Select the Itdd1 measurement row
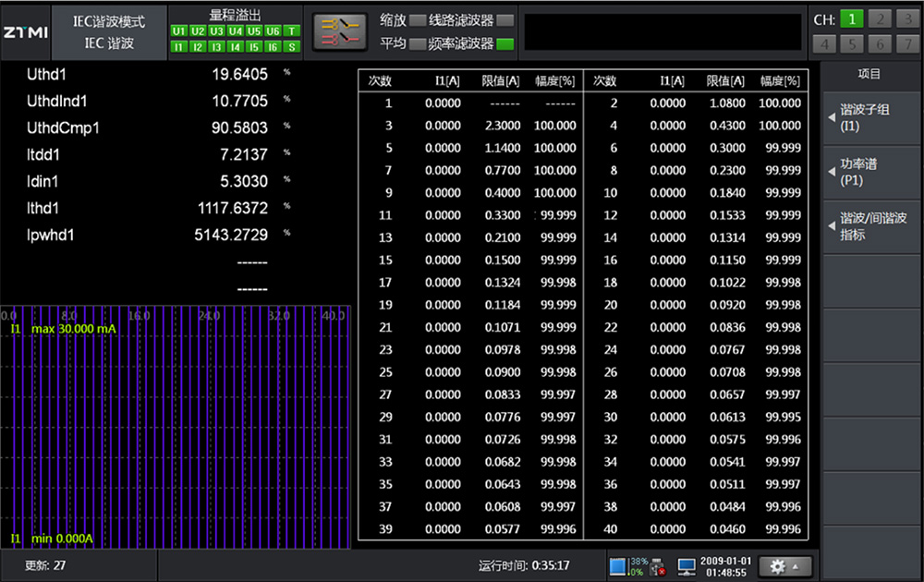 tap(159, 155)
